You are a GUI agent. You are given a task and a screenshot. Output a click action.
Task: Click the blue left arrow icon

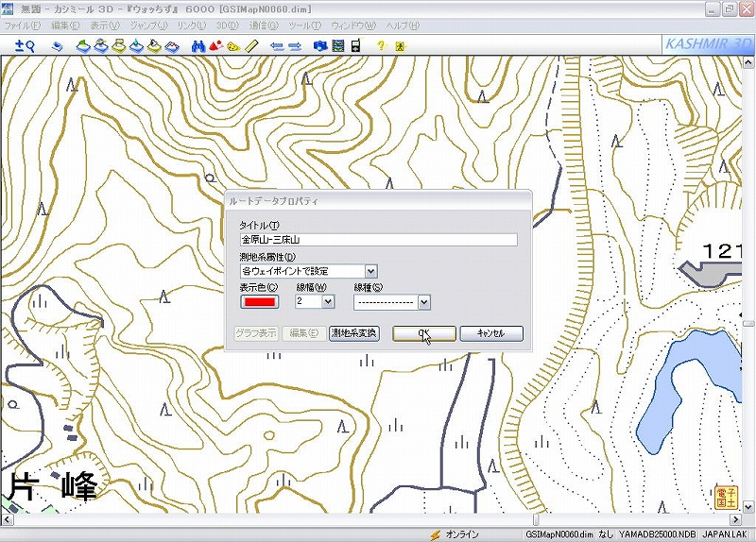click(277, 46)
